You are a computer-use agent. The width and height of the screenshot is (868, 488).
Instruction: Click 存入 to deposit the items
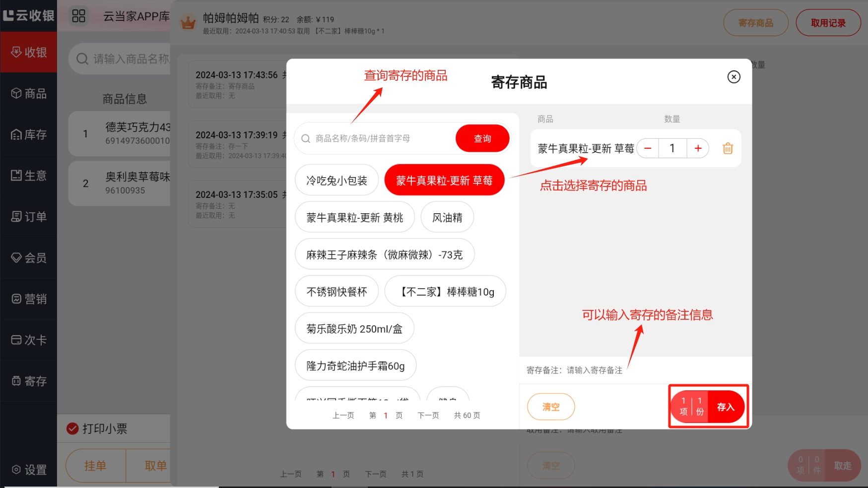725,407
